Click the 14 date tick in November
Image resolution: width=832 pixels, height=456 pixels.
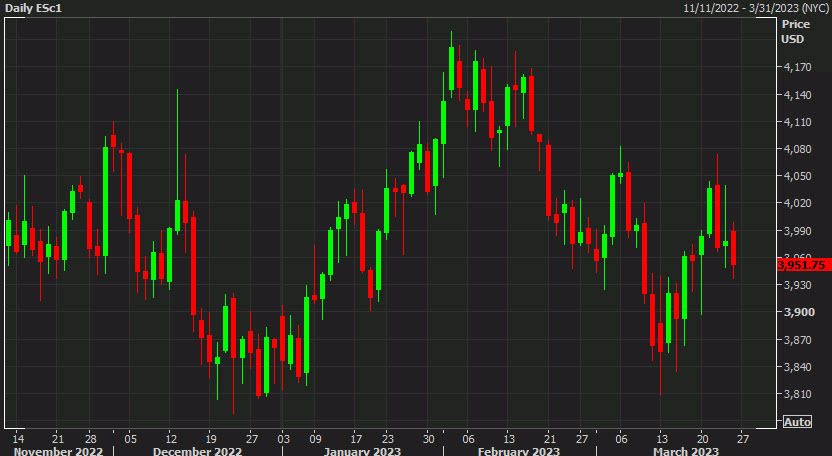click(x=17, y=438)
